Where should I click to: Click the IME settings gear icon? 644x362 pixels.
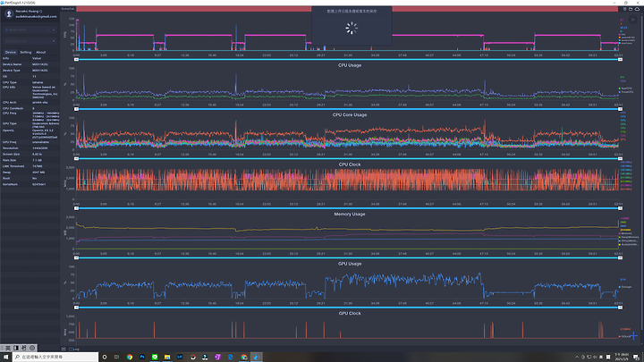click(32, 348)
